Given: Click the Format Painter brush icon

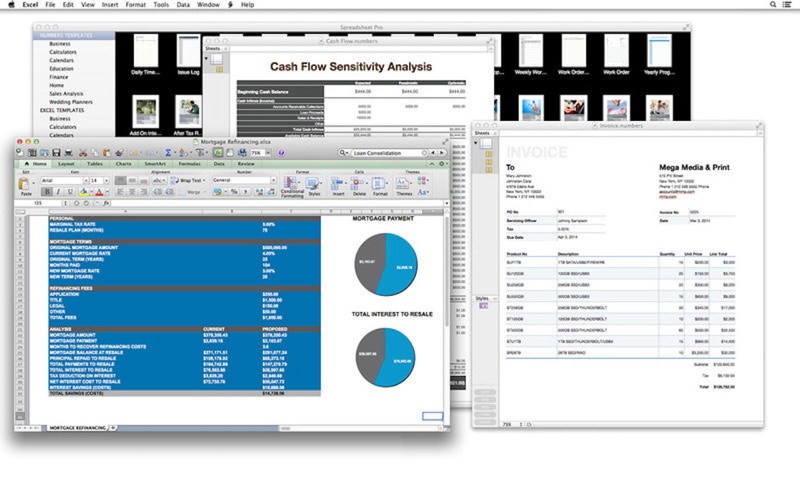Looking at the screenshot, I should pyautogui.click(x=119, y=153).
